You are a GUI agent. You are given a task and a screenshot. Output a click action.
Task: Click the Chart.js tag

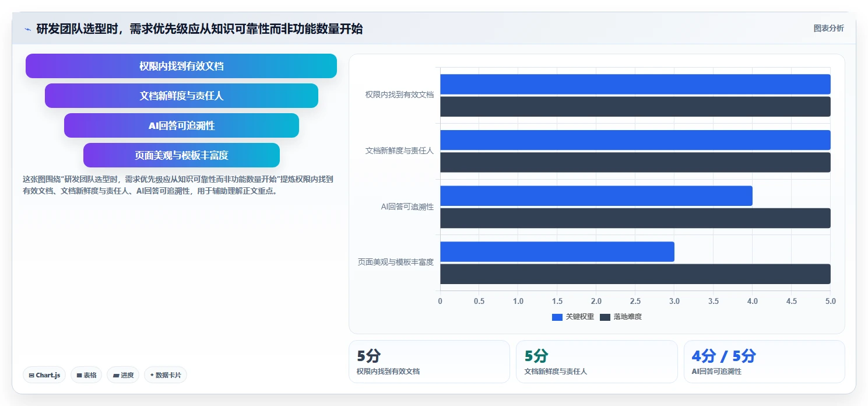point(44,375)
